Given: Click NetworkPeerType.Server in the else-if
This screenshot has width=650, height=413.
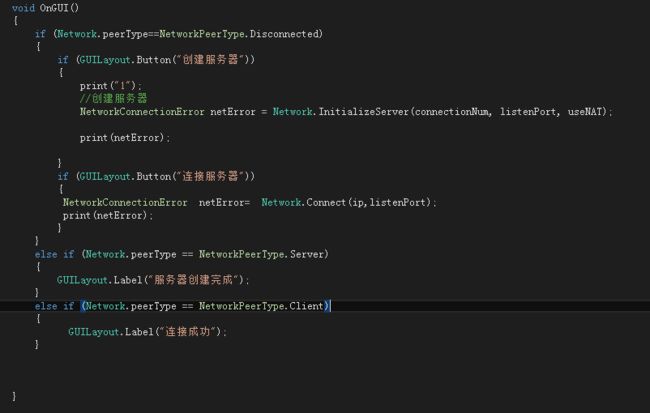Looking at the screenshot, I should [261, 254].
